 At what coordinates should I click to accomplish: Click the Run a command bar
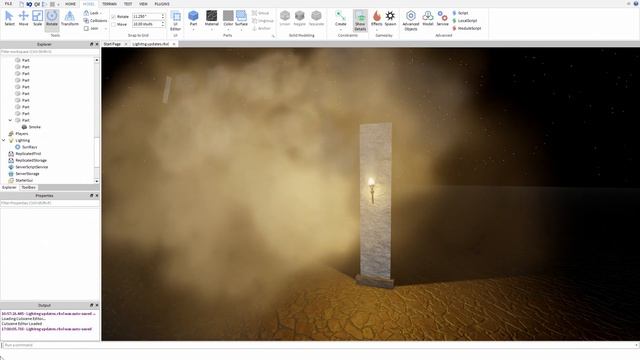(320, 345)
